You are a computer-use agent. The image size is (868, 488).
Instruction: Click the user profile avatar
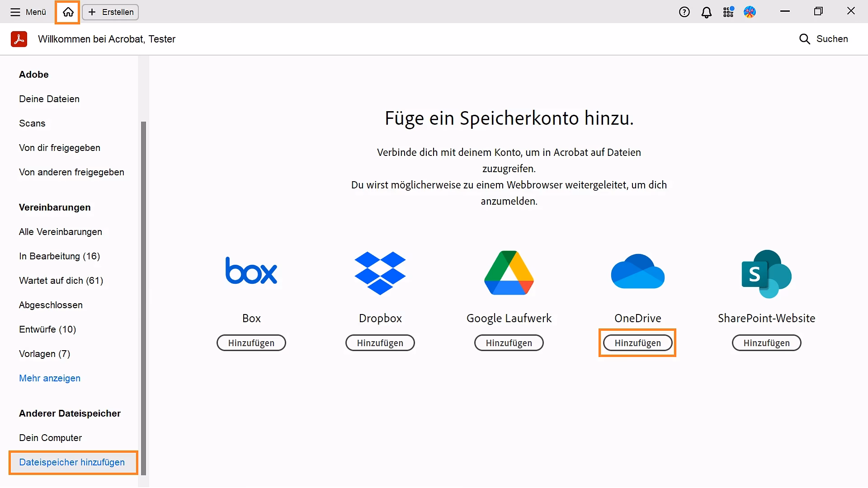[x=750, y=12]
